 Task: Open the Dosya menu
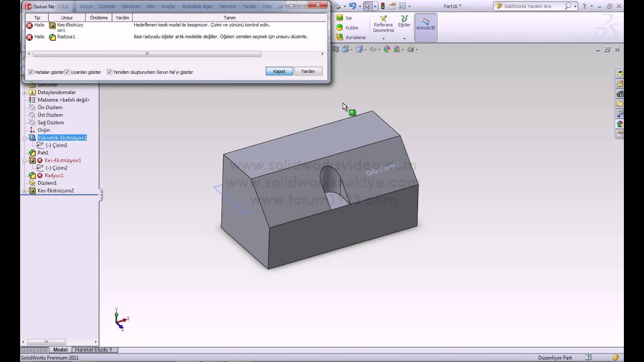(86, 7)
